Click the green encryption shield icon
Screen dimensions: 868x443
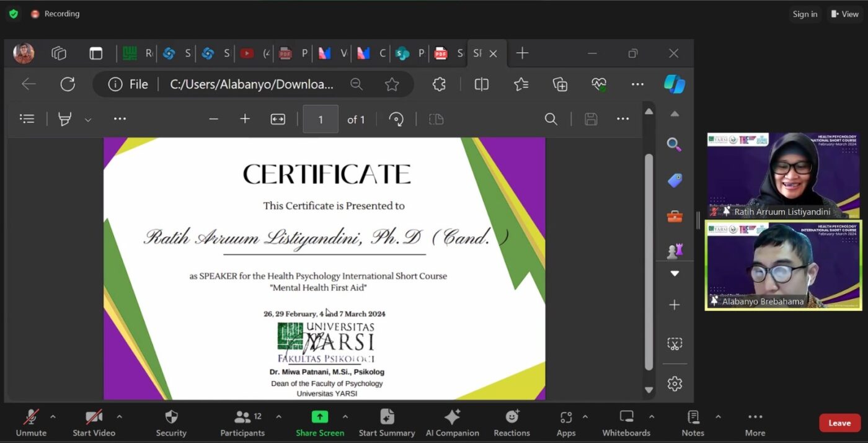coord(14,14)
